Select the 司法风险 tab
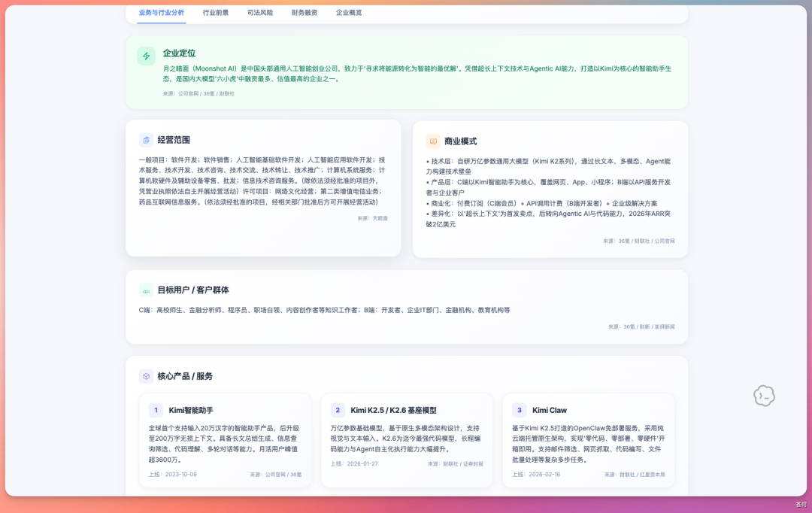 point(260,13)
